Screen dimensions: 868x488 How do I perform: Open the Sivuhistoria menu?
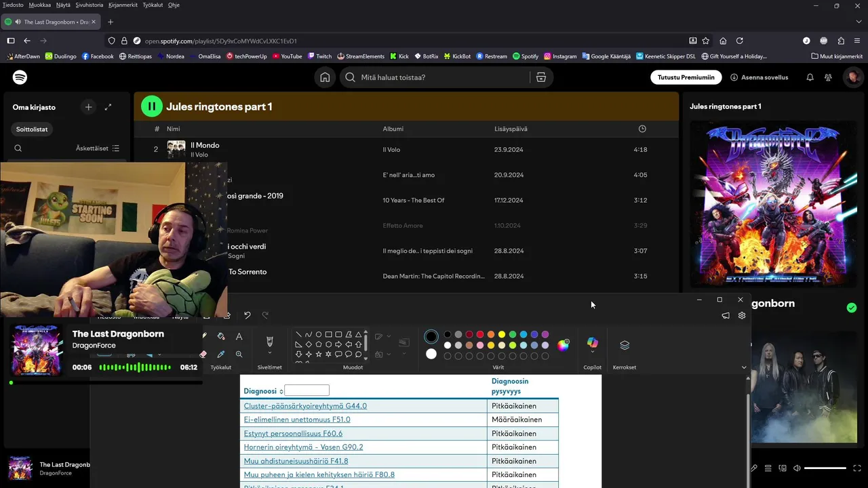tap(90, 5)
